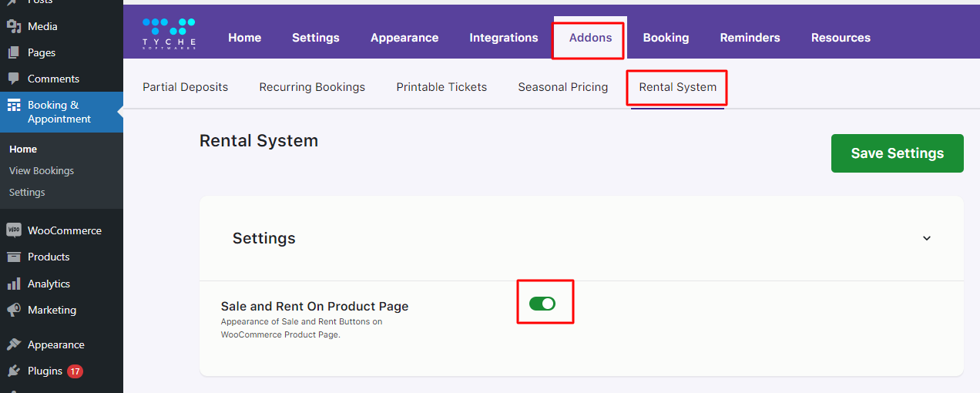This screenshot has height=393, width=980.
Task: Click the Appearance paintbrush icon in sidebar
Action: (x=13, y=344)
